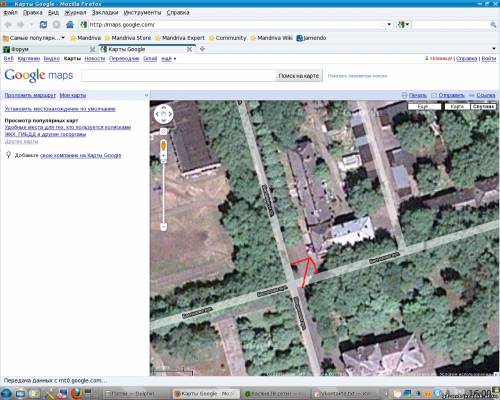
Task: Collapse the left side panel arrow
Action: (x=146, y=95)
